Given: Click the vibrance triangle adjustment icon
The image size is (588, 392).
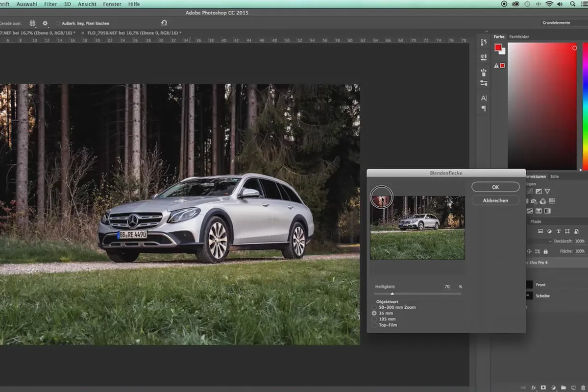Looking at the screenshot, I should [547, 191].
